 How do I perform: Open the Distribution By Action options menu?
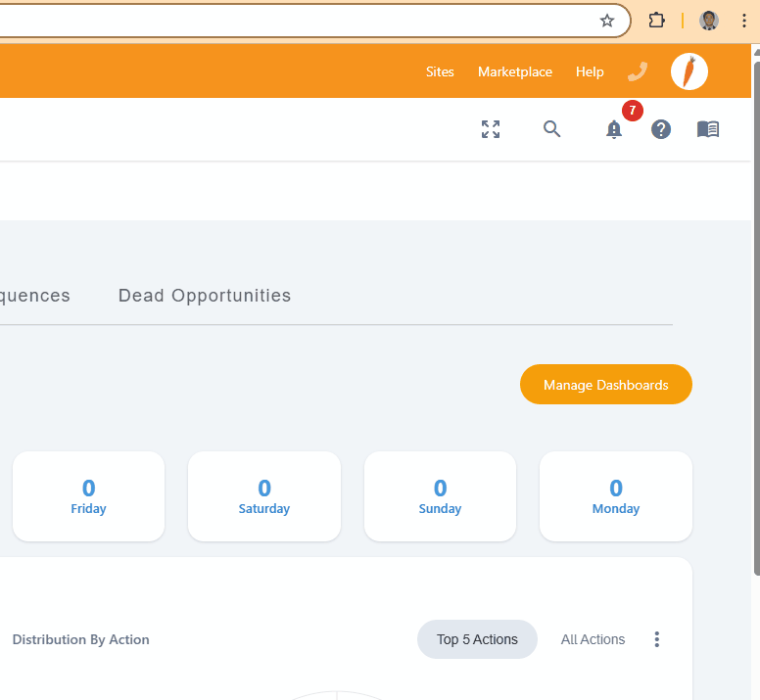(657, 639)
